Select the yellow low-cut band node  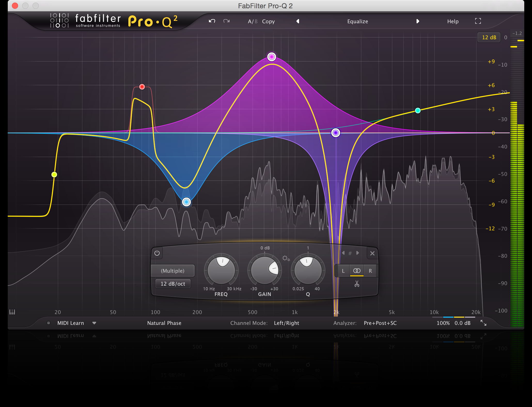coord(54,175)
